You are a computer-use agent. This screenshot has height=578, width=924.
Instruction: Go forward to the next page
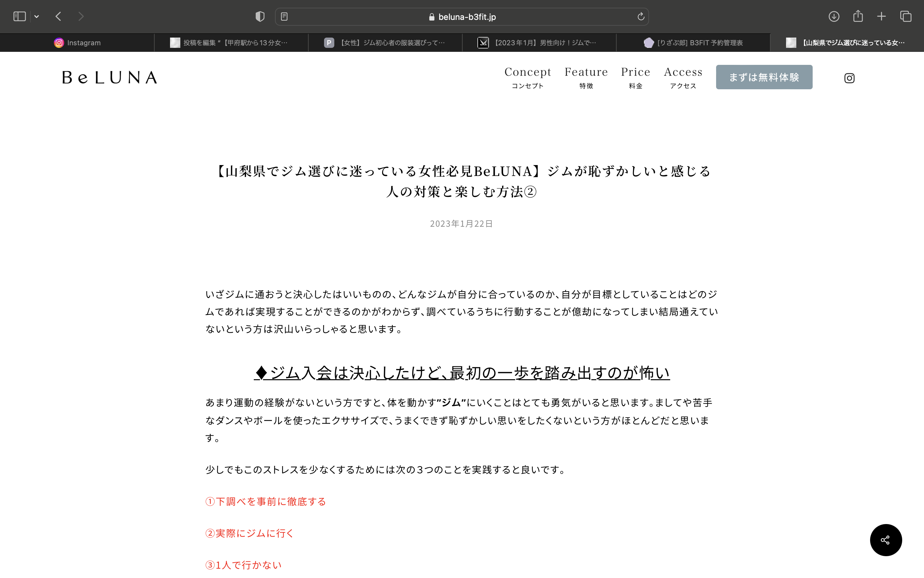pos(81,16)
